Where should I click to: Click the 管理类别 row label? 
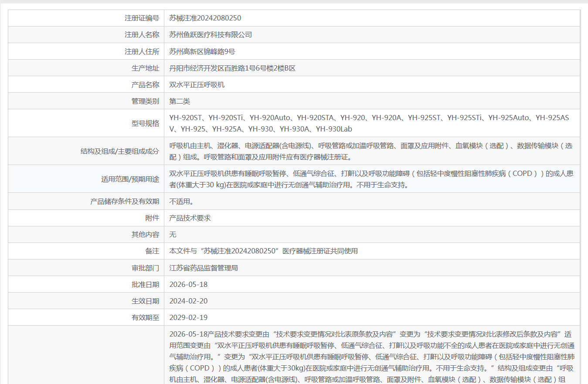pos(146,101)
